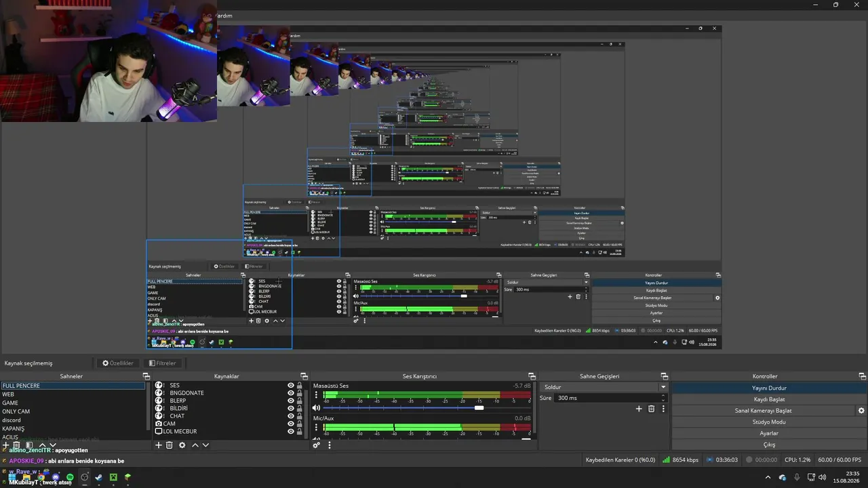868x488 pixels.
Task: Remove the scene transition with trash icon
Action: 652,409
